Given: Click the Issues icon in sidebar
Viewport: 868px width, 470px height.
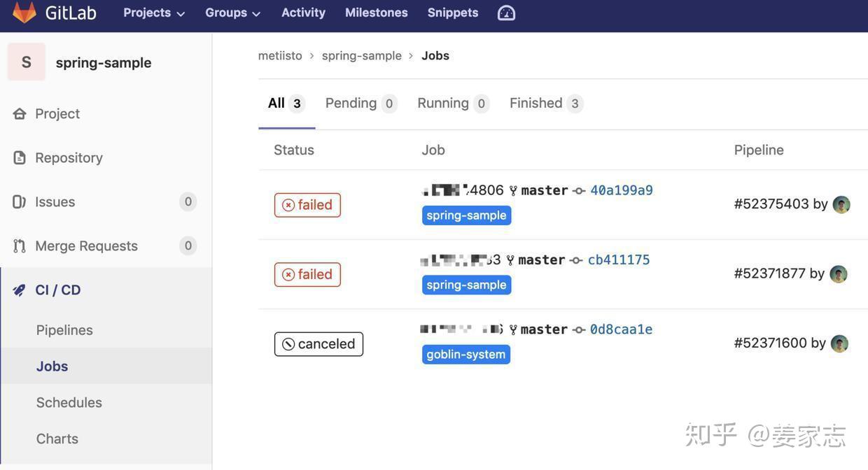Looking at the screenshot, I should [x=20, y=201].
